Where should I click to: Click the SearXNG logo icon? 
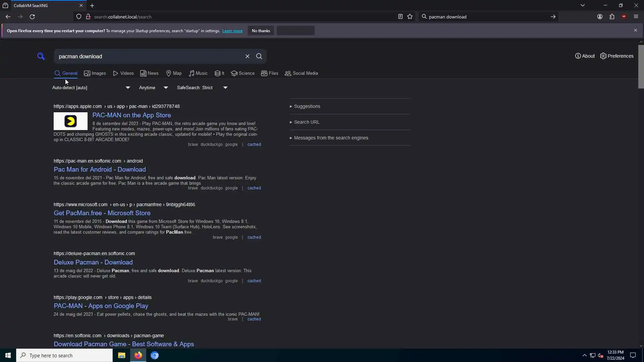point(41,56)
